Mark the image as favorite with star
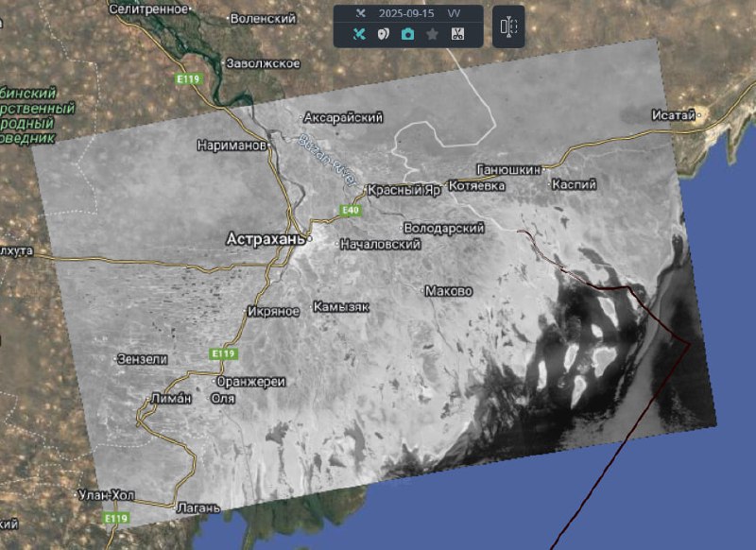This screenshot has height=550, width=756. coord(433,34)
